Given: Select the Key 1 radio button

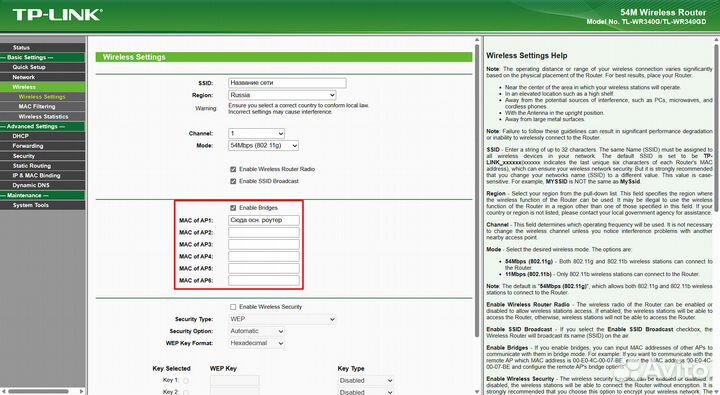Looking at the screenshot, I should point(186,381).
